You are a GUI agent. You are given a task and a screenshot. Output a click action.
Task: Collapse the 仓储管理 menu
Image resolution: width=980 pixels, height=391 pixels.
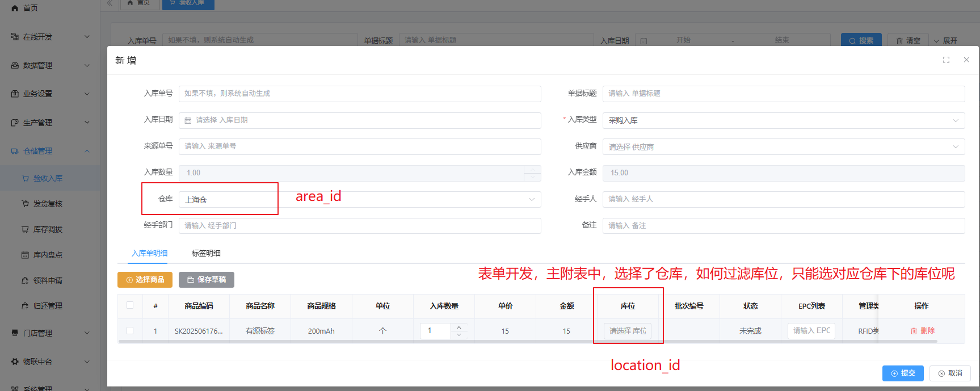pyautogui.click(x=87, y=151)
